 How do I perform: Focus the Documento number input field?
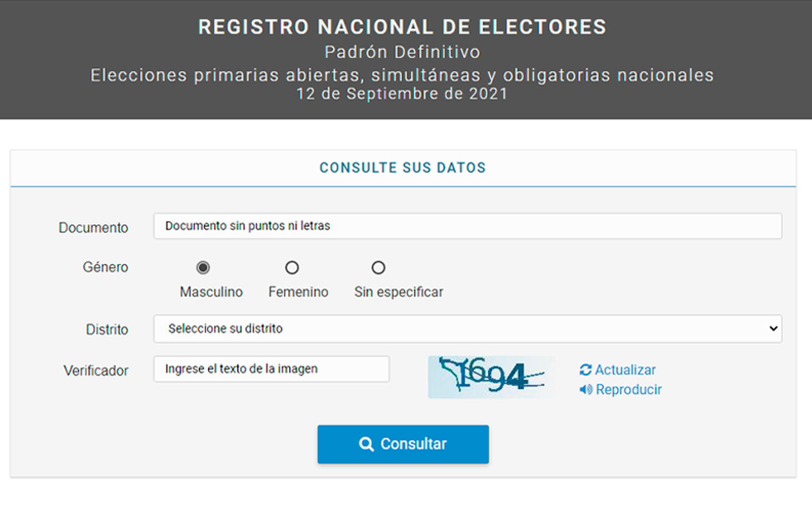click(x=467, y=226)
